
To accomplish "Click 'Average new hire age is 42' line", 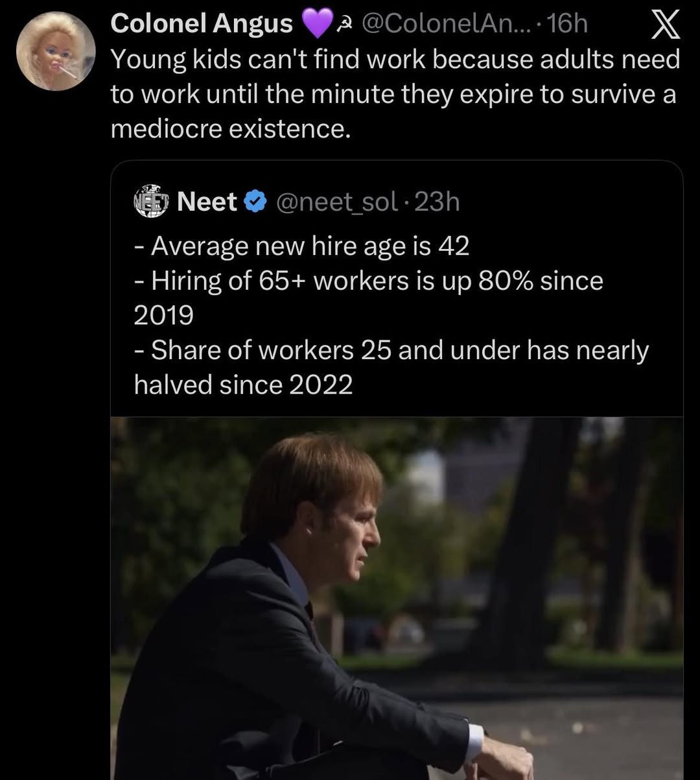I will coord(302,246).
